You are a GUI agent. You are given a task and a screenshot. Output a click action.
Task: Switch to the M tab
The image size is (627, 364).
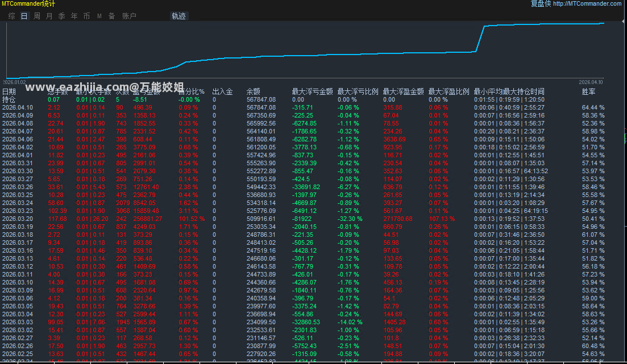pyautogui.click(x=99, y=16)
